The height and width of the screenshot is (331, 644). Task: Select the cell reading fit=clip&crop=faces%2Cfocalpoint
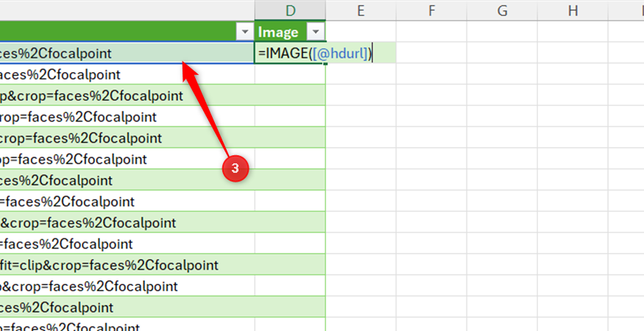(x=127, y=265)
